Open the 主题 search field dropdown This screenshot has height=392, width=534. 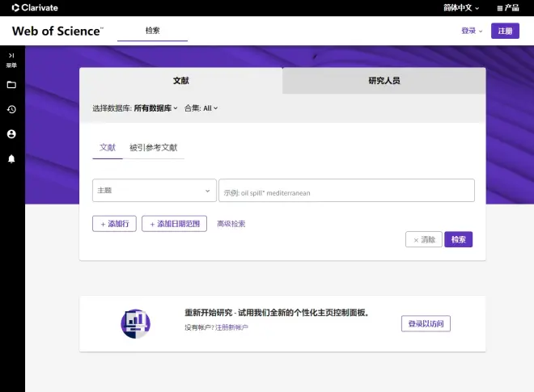(x=155, y=190)
